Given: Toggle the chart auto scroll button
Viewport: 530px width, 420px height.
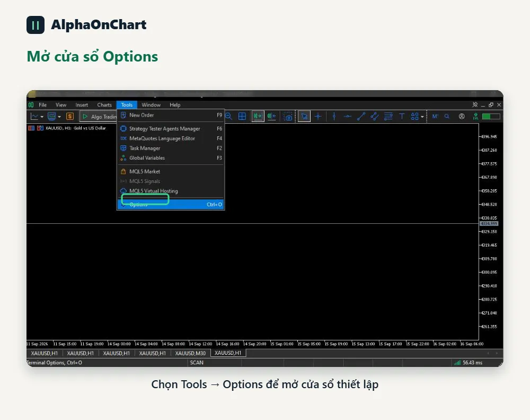Looking at the screenshot, I should pyautogui.click(x=258, y=116).
